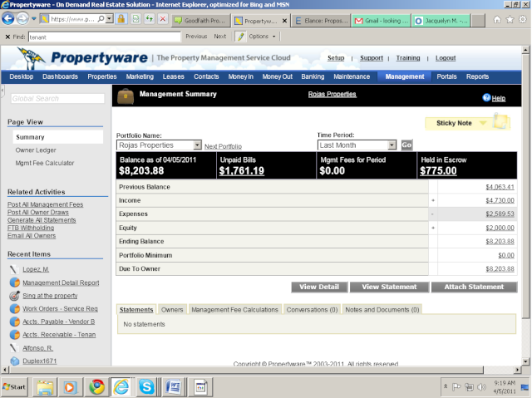
Task: Show hidden system tray icons arrow
Action: 446,386
